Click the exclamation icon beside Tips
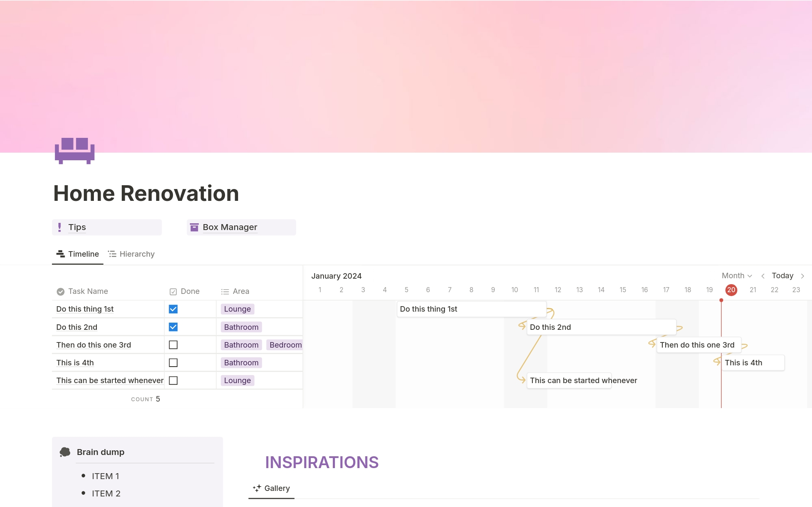The image size is (812, 507). 60,227
